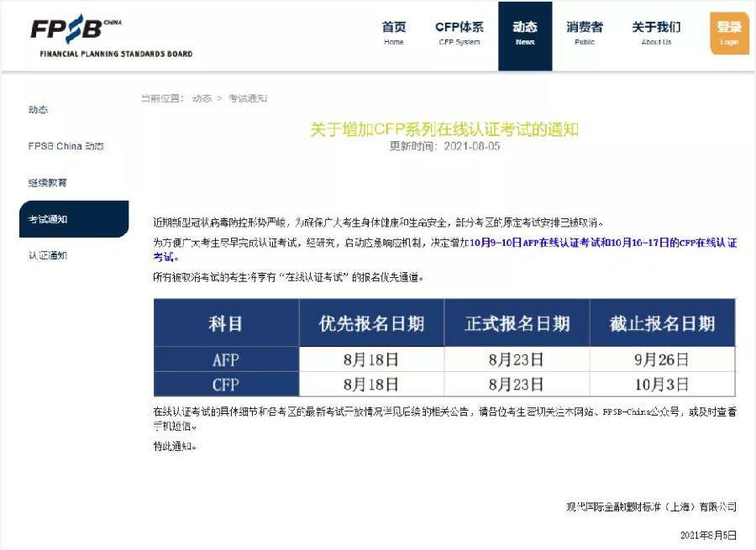Click the update time 2021-08-05
756x550 pixels.
(x=472, y=146)
